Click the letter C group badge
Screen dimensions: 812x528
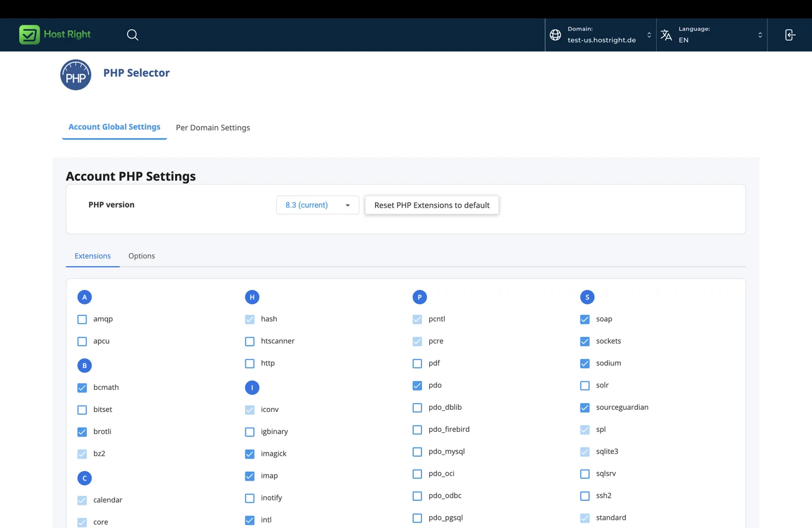(x=85, y=478)
